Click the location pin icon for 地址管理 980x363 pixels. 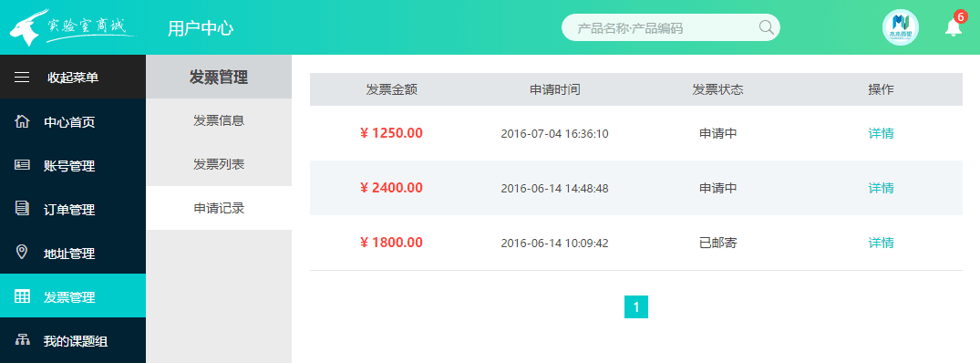click(22, 253)
